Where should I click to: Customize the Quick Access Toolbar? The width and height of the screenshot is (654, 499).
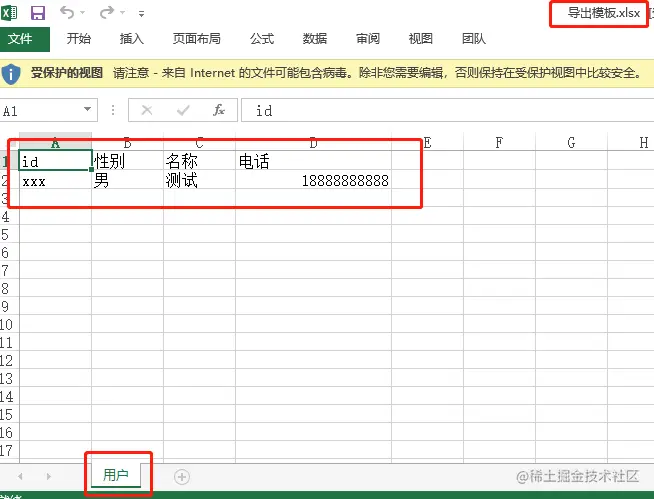(x=142, y=14)
